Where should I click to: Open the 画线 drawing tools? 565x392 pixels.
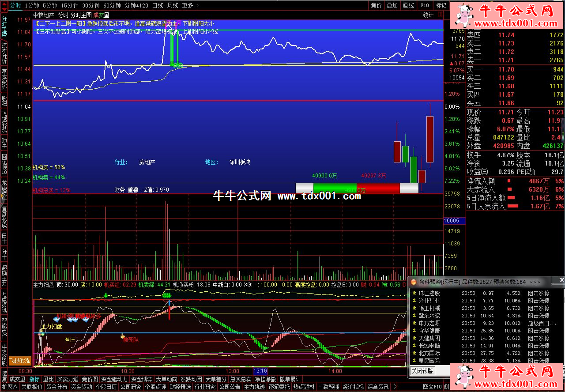click(409, 5)
